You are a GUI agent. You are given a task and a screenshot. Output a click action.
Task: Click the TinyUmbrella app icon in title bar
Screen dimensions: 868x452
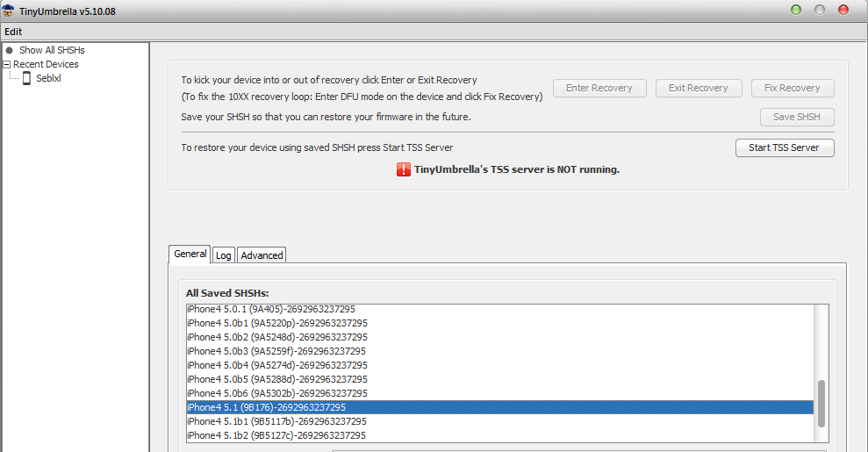pos(8,11)
